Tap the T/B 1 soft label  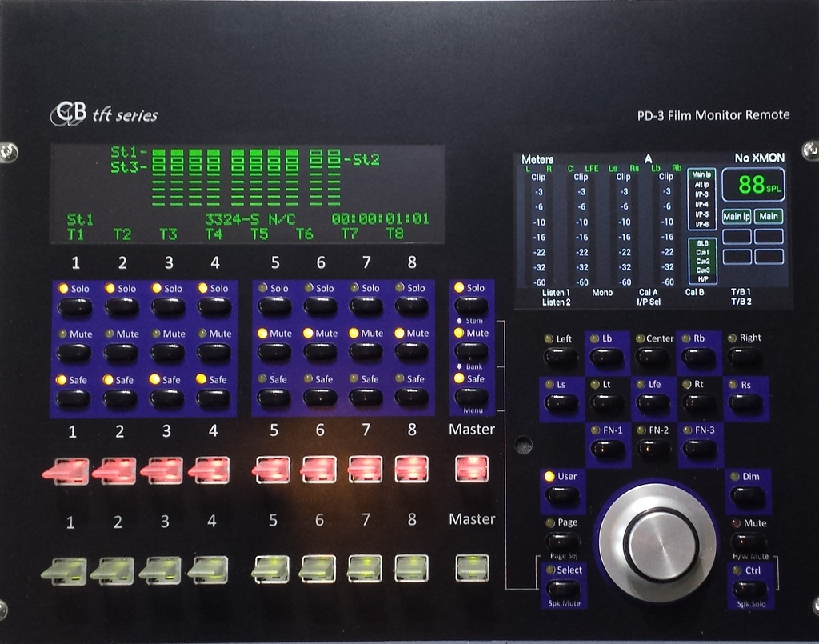pos(741,292)
